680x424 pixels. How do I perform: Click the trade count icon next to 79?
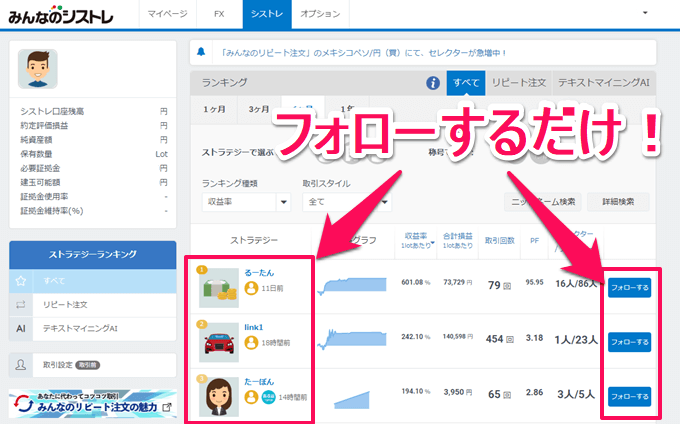click(507, 286)
